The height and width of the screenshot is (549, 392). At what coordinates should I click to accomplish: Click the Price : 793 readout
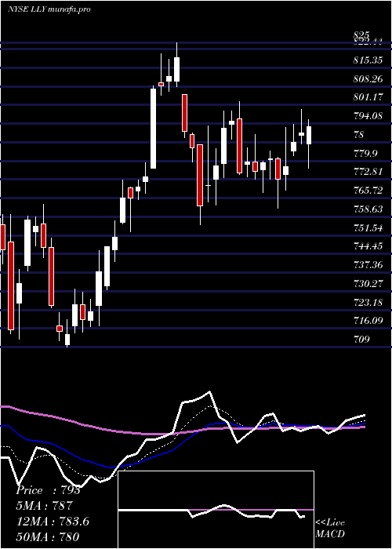coord(49,490)
